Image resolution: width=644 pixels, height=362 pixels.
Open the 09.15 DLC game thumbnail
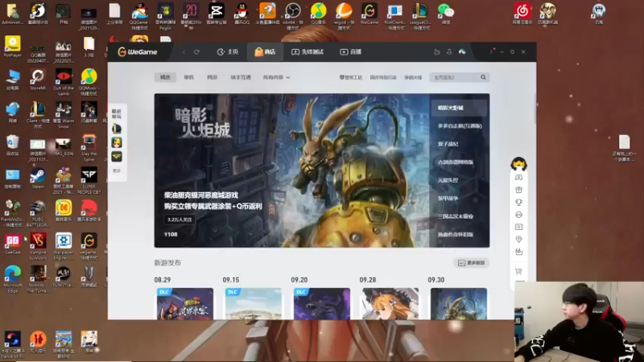(254, 304)
